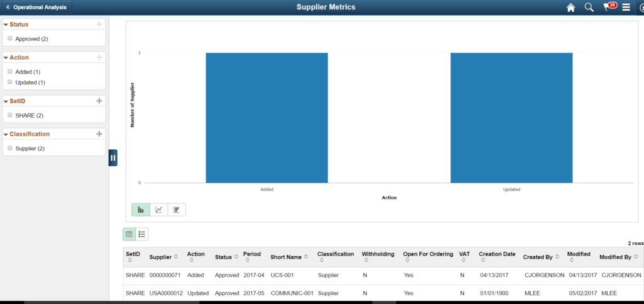This screenshot has width=644, height=304.
Task: Open notifications flag with 28 badge
Action: [x=609, y=6]
